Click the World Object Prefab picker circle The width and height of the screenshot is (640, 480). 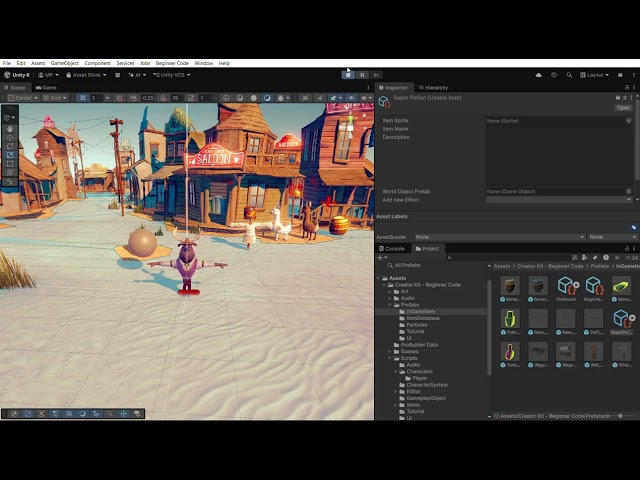(x=629, y=191)
